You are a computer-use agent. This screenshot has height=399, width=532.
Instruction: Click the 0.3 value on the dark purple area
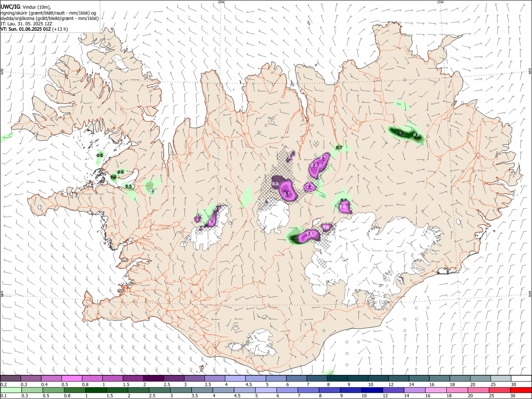275,184
